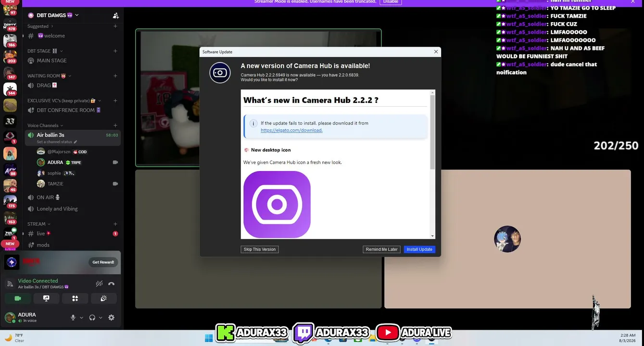Skip This Version of Camera Hub

pyautogui.click(x=260, y=249)
